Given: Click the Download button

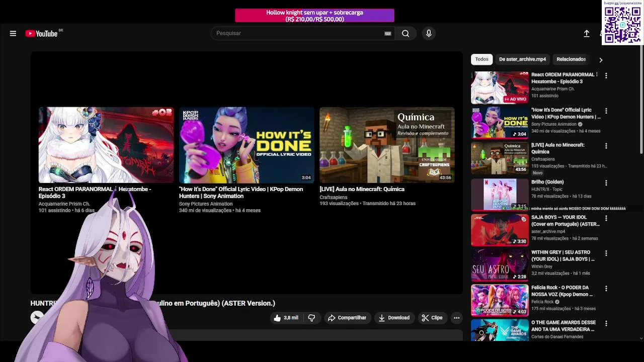Looking at the screenshot, I should (394, 318).
